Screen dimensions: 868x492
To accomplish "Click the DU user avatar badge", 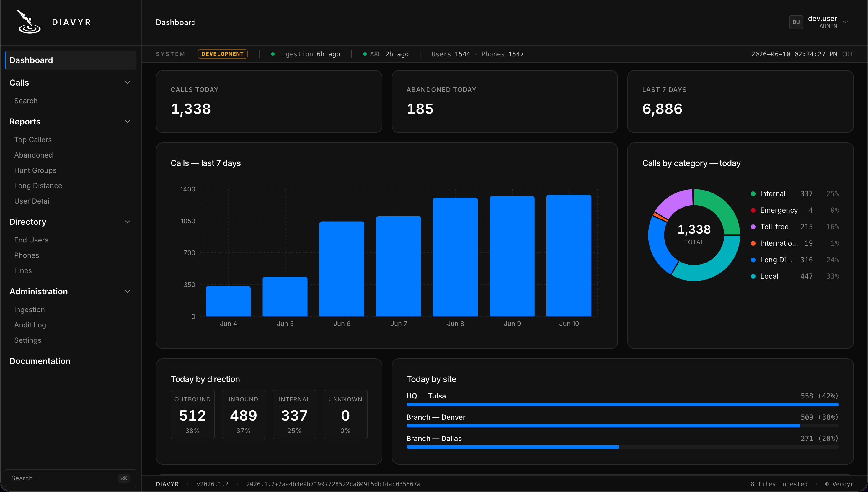I will pyautogui.click(x=796, y=22).
